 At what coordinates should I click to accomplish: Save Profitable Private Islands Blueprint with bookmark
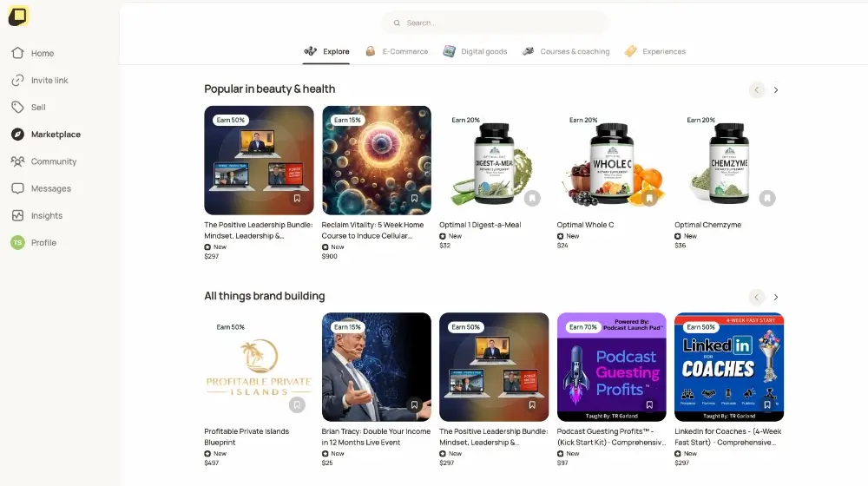pos(297,404)
